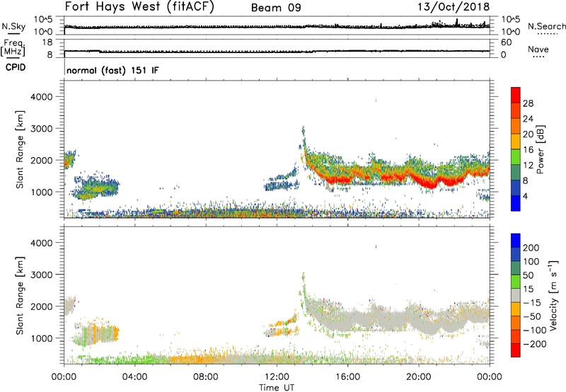The image size is (566, 392).
Task: Click the plot title 'Fort Hays West (fitACF)'
Action: coord(139,7)
